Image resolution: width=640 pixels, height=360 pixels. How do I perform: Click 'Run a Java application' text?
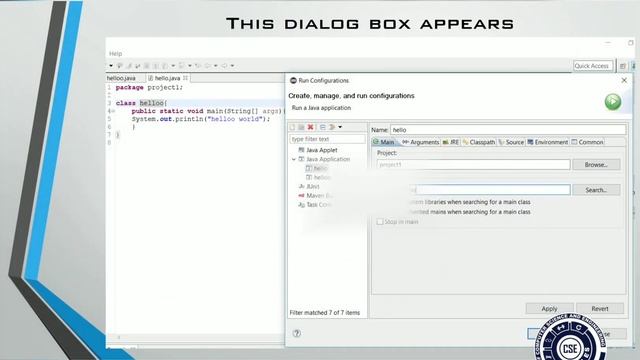pos(321,108)
